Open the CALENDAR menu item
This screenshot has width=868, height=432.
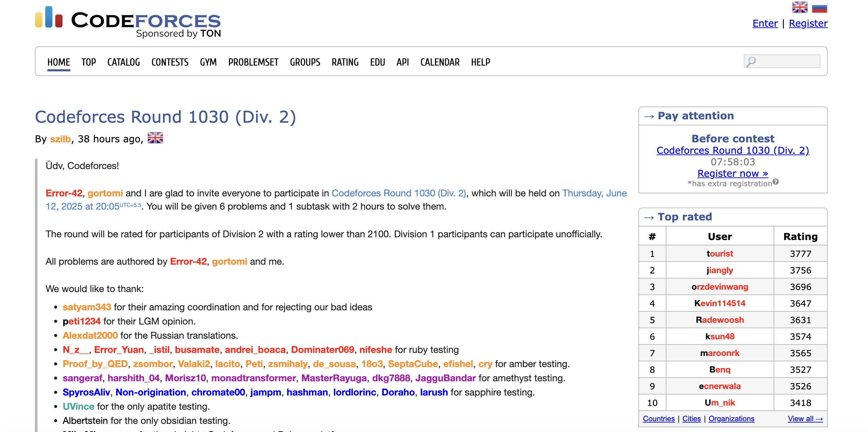(x=440, y=62)
